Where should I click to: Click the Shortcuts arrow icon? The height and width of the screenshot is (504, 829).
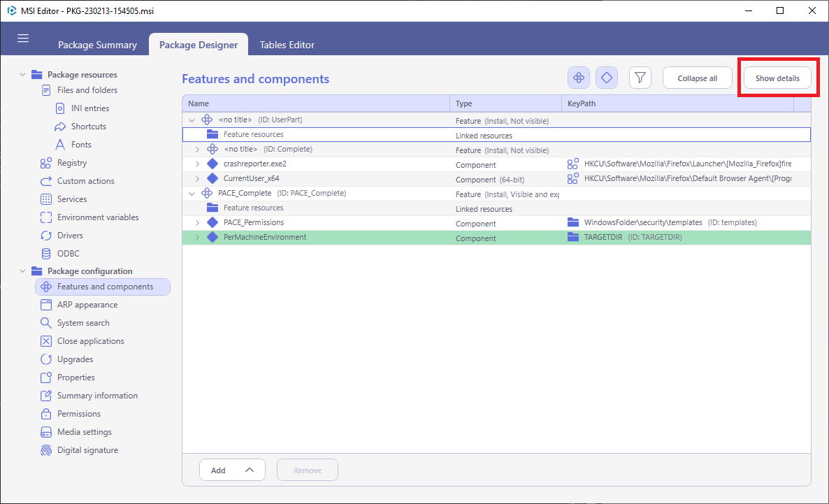click(60, 127)
